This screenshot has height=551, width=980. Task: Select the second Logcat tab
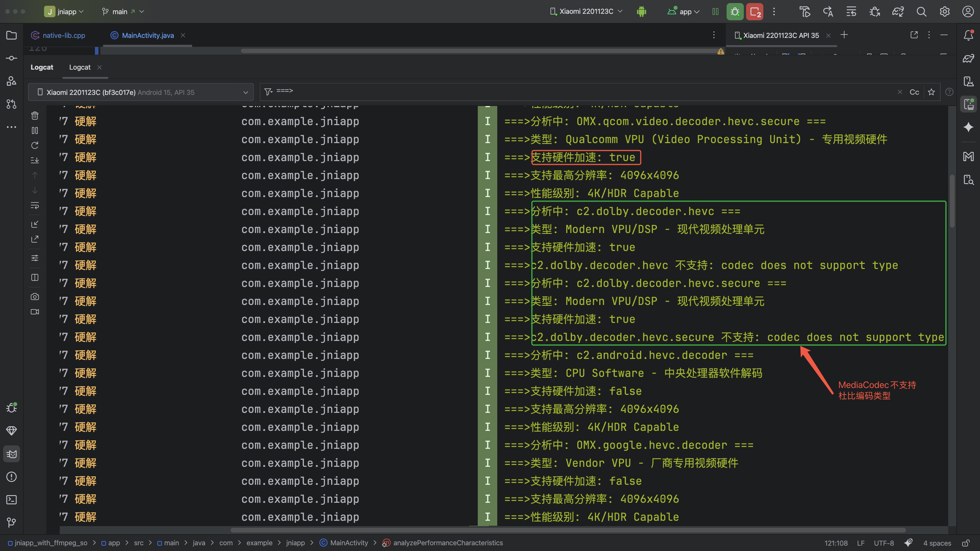(x=80, y=67)
